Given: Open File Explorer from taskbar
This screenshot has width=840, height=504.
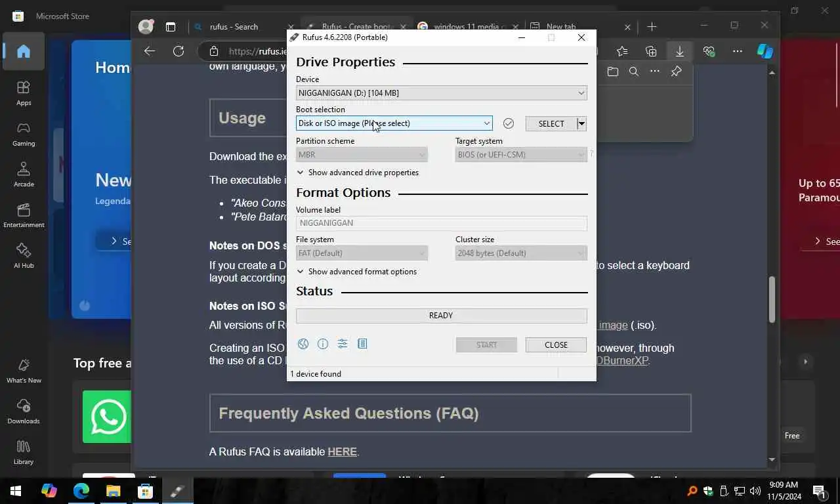Looking at the screenshot, I should pyautogui.click(x=113, y=491).
